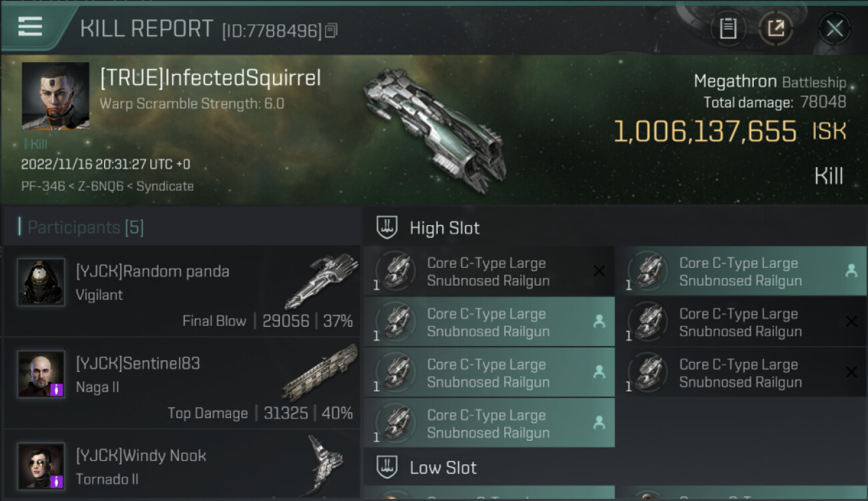The height and width of the screenshot is (501, 868).
Task: Select the High Slot section header icon
Action: click(387, 228)
